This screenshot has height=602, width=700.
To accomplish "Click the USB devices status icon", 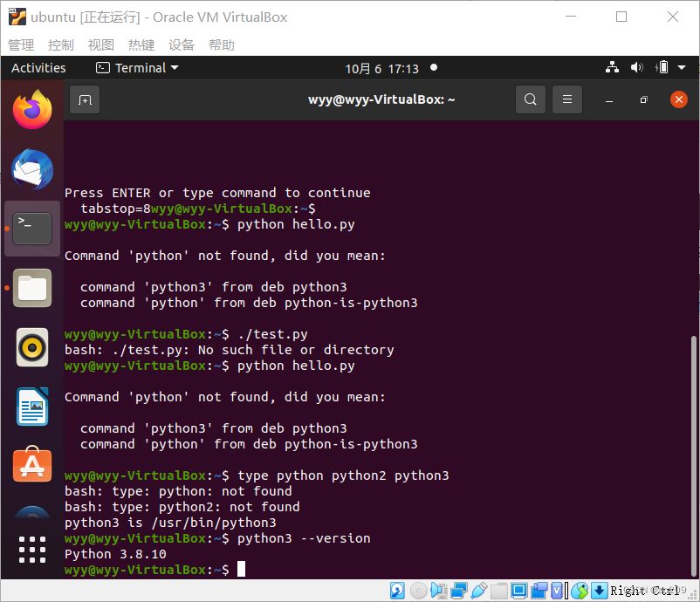I will [477, 591].
